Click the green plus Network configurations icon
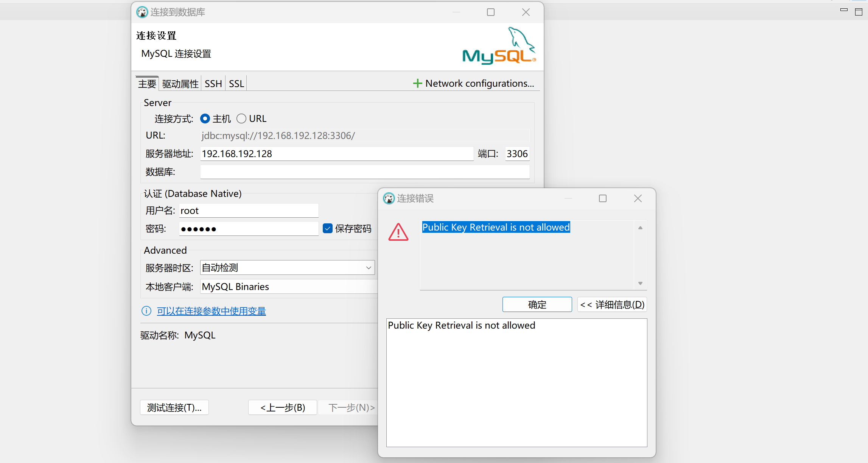The width and height of the screenshot is (868, 463). [x=417, y=83]
